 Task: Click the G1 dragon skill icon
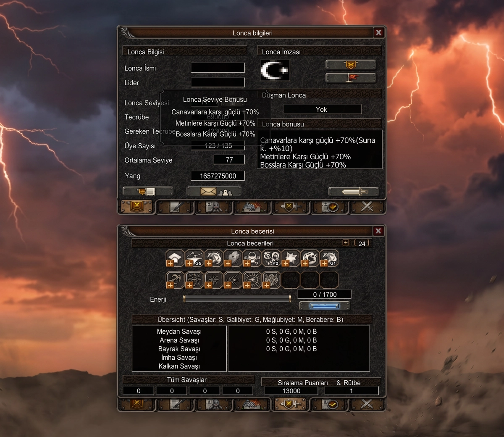(329, 258)
